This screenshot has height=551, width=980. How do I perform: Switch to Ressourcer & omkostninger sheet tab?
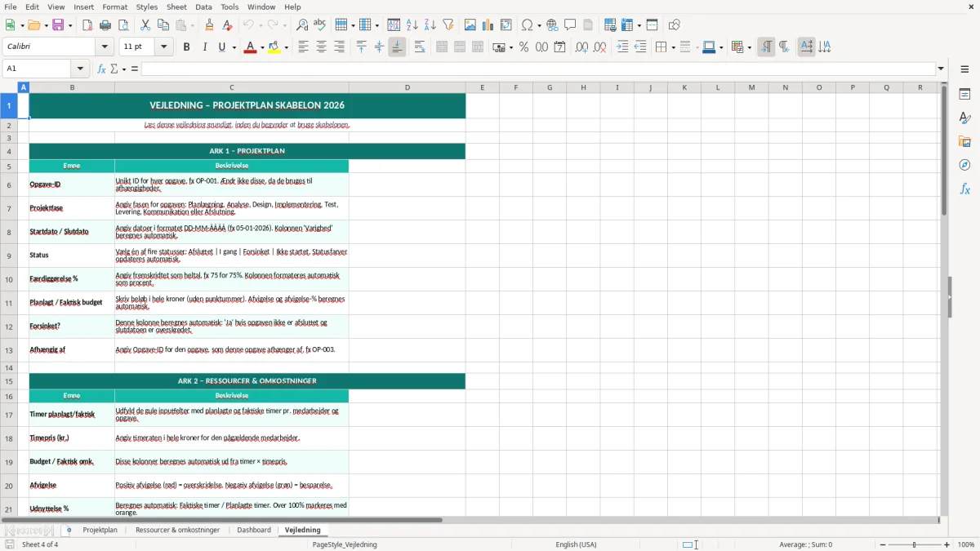[177, 530]
